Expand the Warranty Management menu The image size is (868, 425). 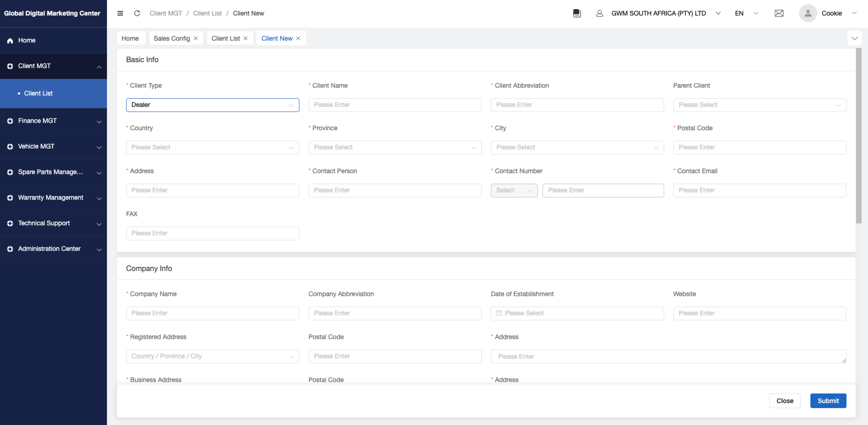(x=53, y=198)
